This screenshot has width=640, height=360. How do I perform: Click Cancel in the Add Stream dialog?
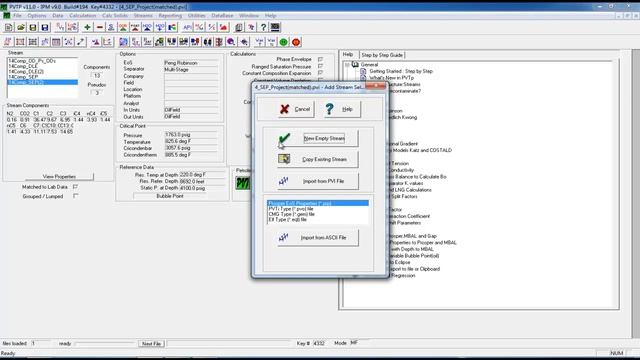pos(296,109)
